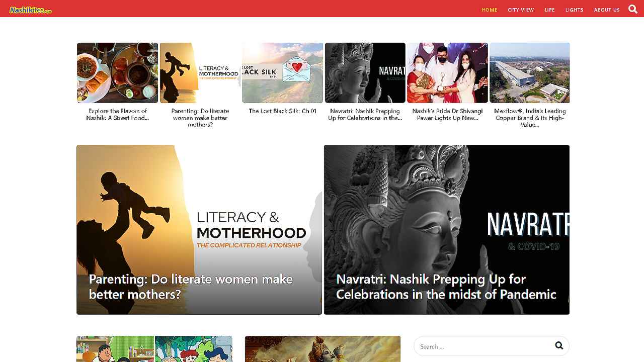Open the large Parenting featured headline
Image resolution: width=644 pixels, height=362 pixels.
[x=191, y=286]
